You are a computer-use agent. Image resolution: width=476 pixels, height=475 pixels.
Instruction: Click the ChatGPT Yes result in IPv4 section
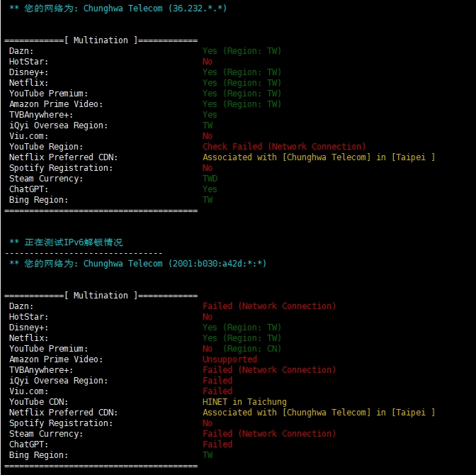click(210, 189)
